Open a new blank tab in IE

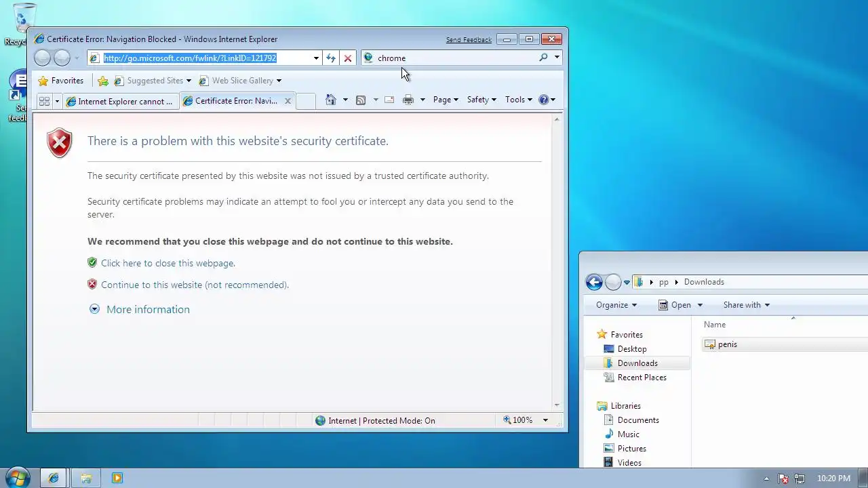point(306,101)
